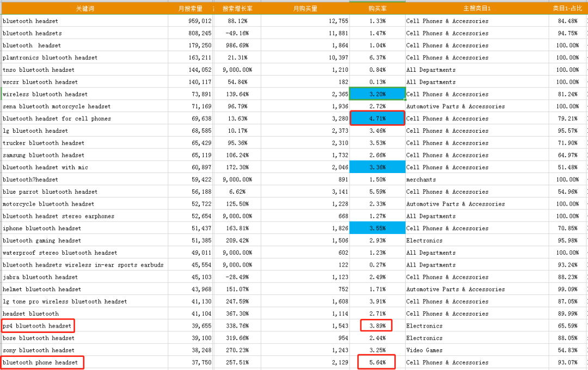Select the 月购买量 header cell
Screen dimensions: 588x370
click(305, 9)
